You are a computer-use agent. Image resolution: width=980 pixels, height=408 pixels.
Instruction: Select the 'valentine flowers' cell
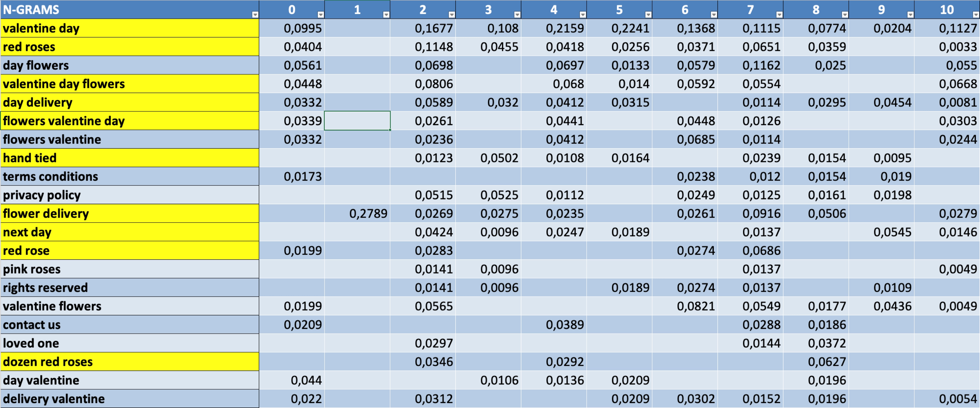pos(130,306)
